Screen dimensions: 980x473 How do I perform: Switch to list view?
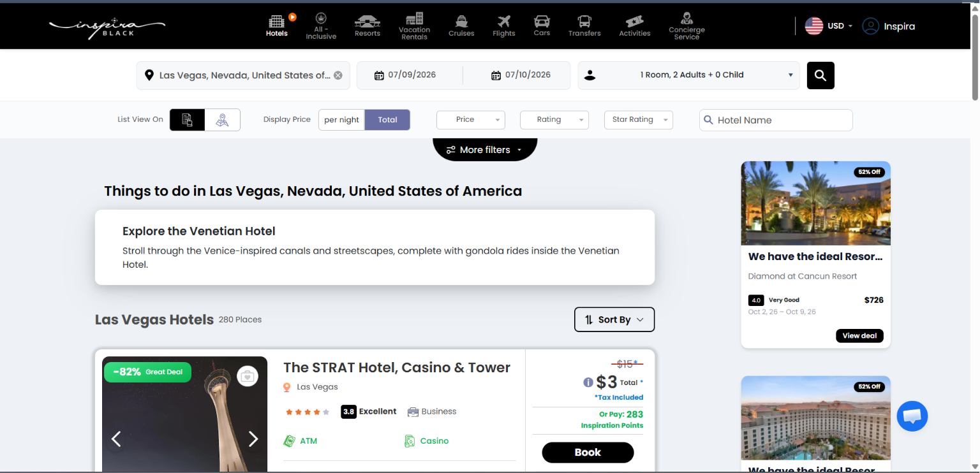[x=188, y=120]
